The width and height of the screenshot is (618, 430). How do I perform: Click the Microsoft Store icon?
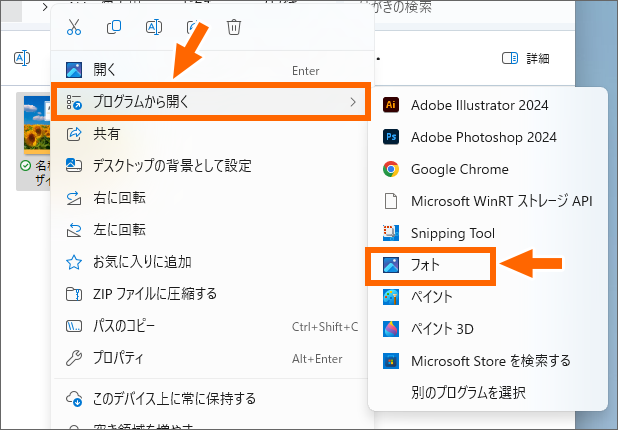click(391, 361)
